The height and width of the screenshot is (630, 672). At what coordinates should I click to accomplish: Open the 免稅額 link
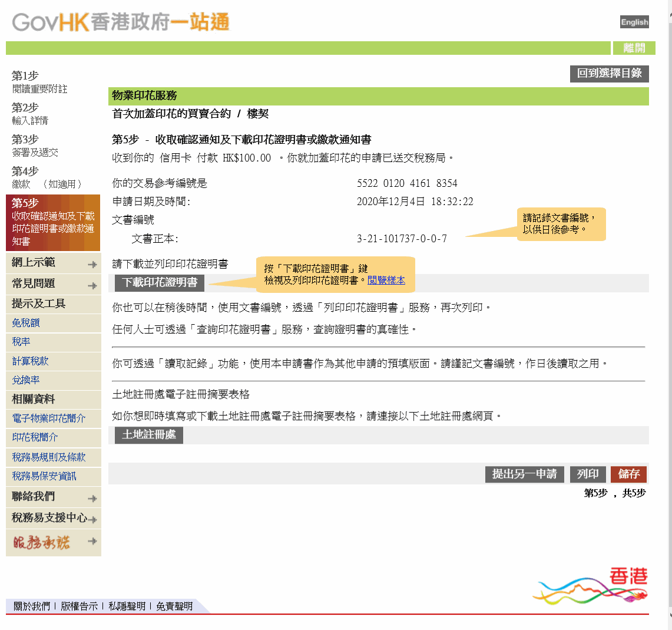coord(26,323)
